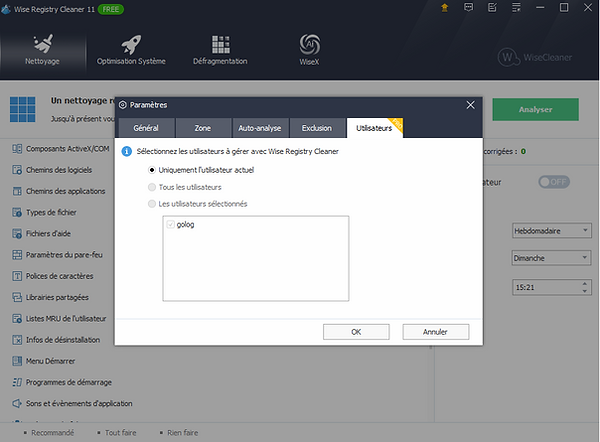Click the blue registry grid icon
This screenshot has height=442, width=600.
coord(23,109)
